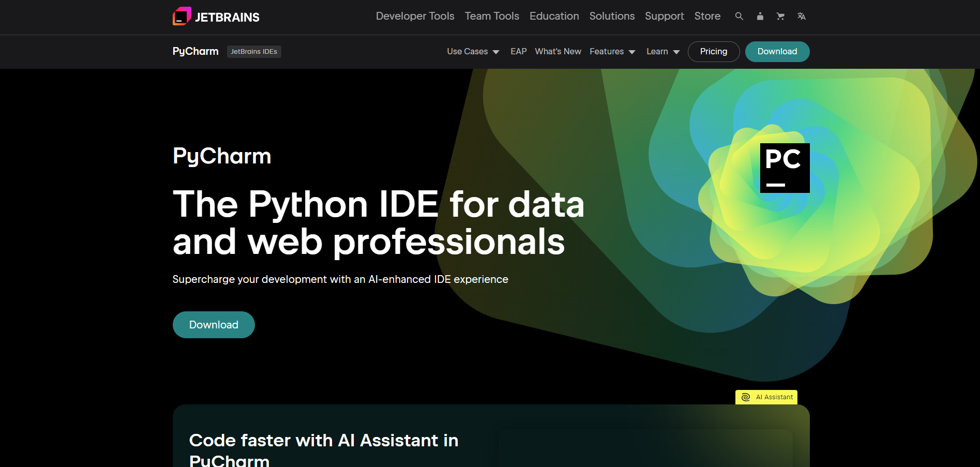Click the 'Code faster with AI Assistant' heading
This screenshot has width=980, height=467.
(x=324, y=449)
